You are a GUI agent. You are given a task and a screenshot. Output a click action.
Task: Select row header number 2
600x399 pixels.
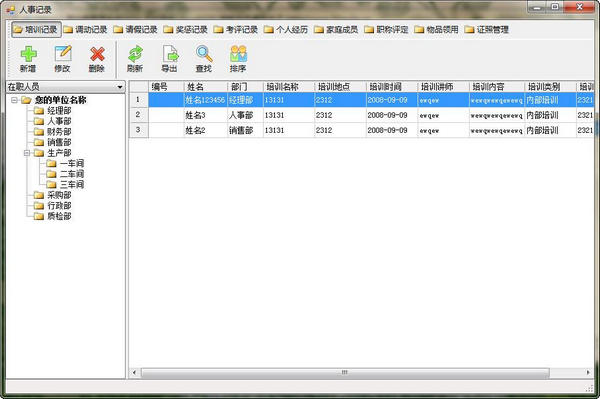(x=139, y=115)
